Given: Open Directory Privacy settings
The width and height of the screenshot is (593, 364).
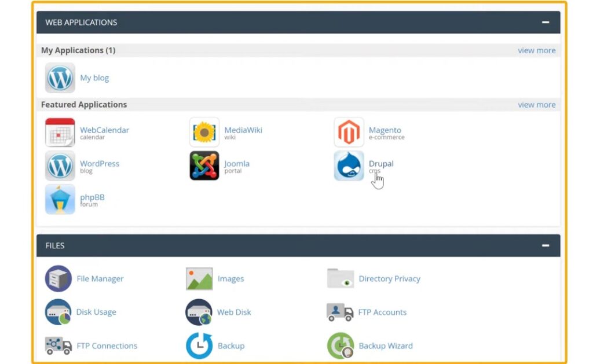Looking at the screenshot, I should (x=389, y=278).
